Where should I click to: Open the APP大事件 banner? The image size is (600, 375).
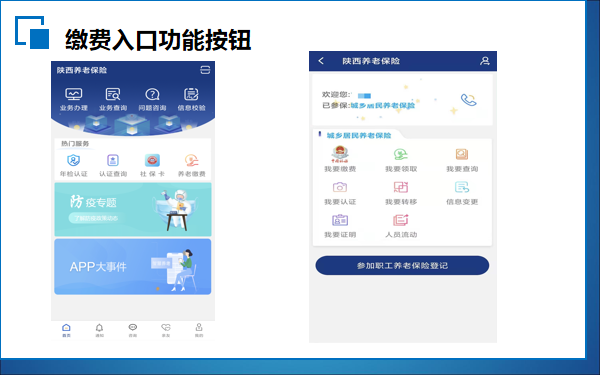pos(133,267)
